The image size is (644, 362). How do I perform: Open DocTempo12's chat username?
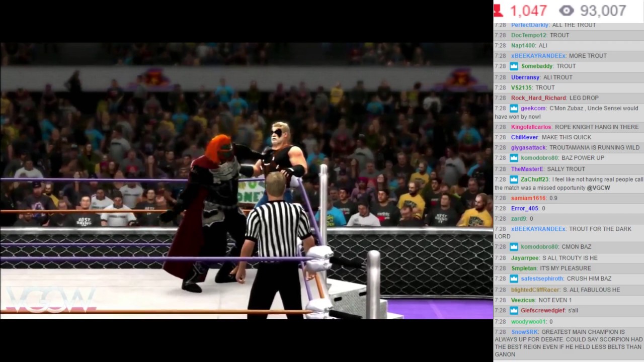pos(529,35)
